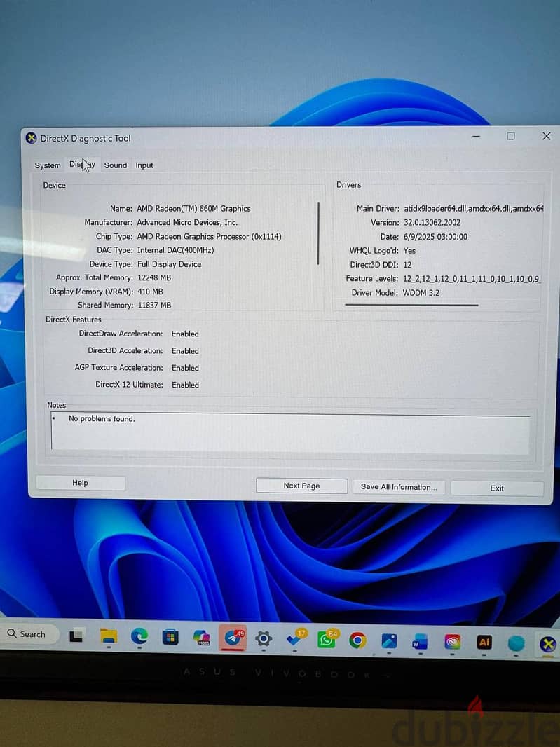Click the Exit button

(497, 488)
